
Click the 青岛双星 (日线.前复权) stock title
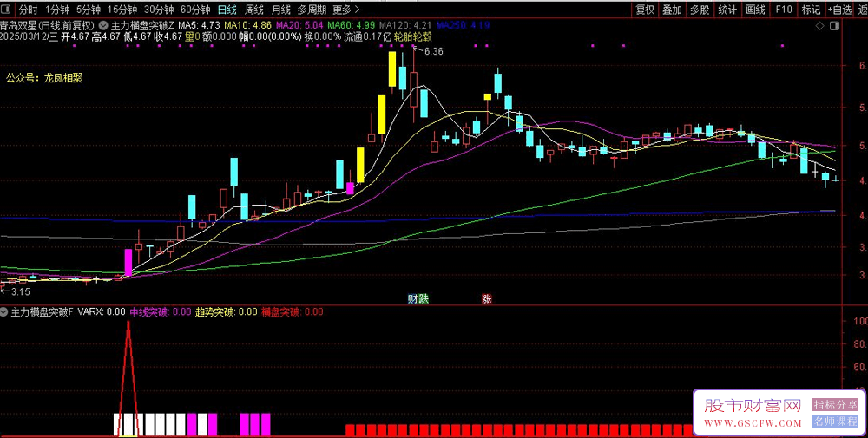click(x=48, y=25)
